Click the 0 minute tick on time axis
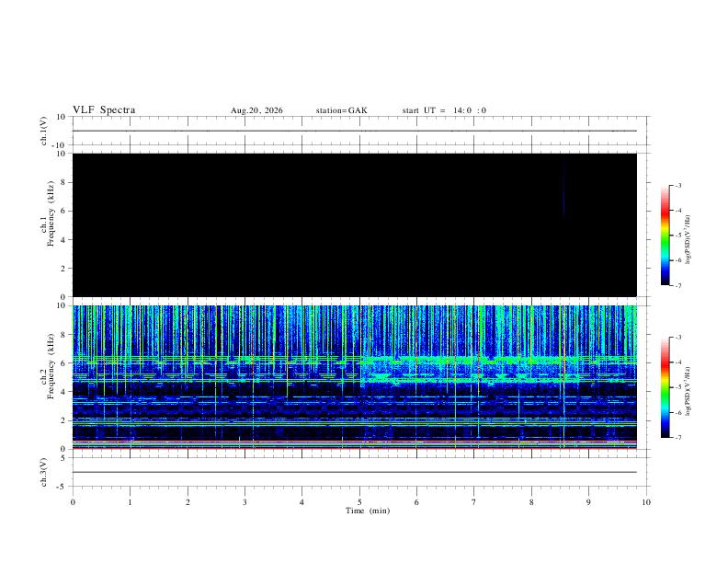Viewport: 728px width, 563px height. (x=73, y=502)
